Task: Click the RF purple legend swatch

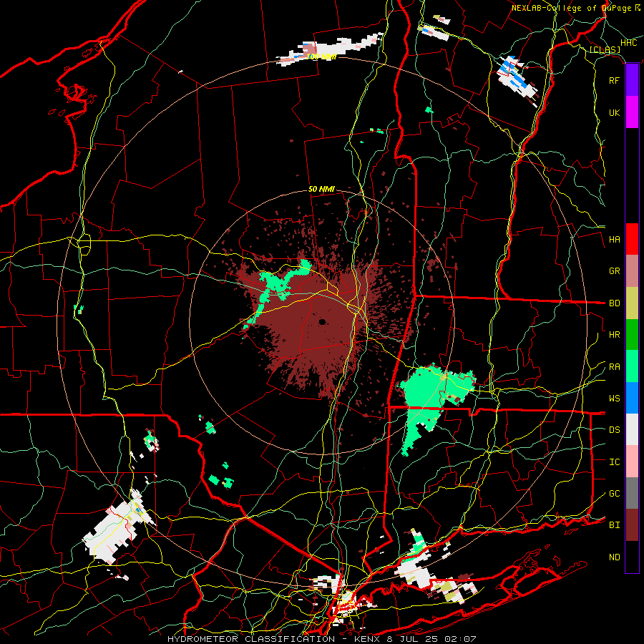Action: point(632,80)
